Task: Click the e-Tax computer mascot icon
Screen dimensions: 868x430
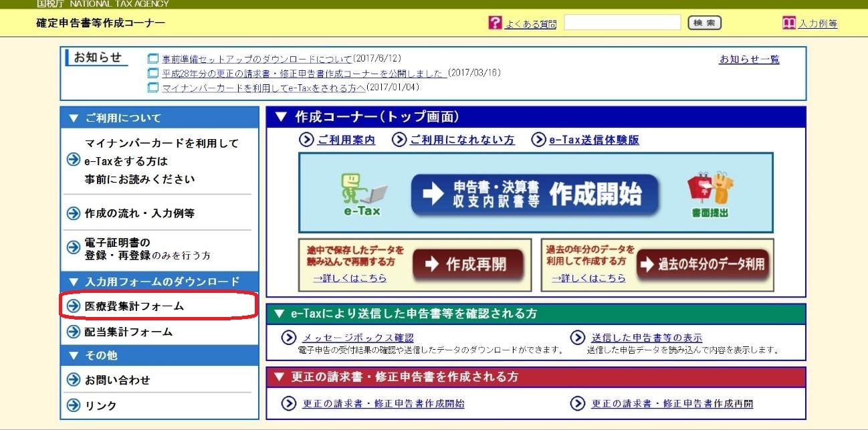Action: click(x=362, y=190)
